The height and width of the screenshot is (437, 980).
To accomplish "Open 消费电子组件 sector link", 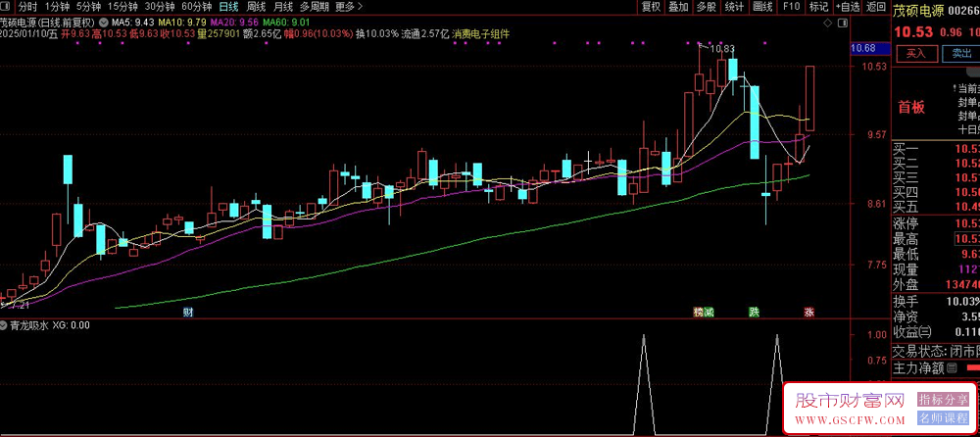I will click(480, 33).
